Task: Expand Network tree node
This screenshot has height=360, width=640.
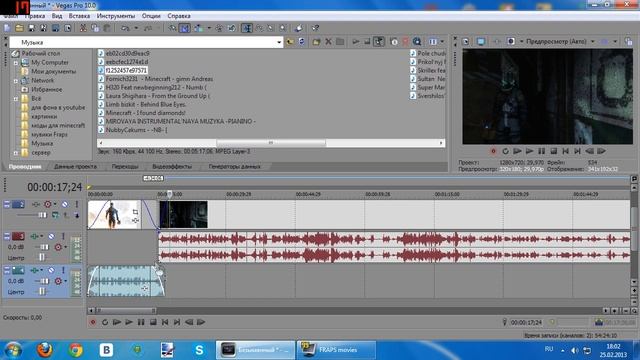Action: (16, 81)
